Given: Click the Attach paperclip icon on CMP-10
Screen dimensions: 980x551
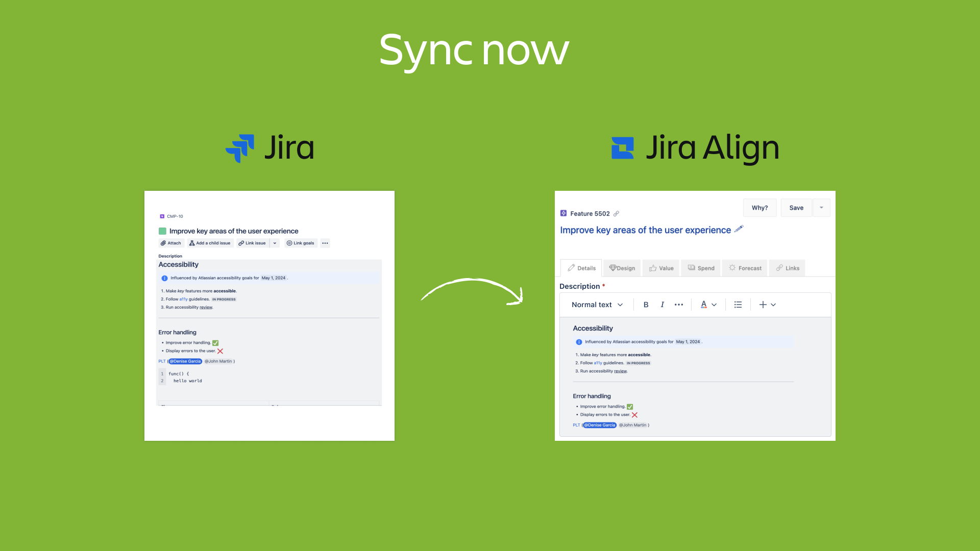Looking at the screenshot, I should pyautogui.click(x=163, y=243).
